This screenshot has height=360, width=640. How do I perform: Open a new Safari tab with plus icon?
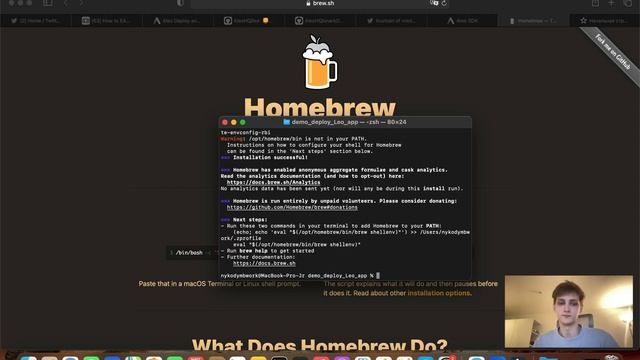tap(611, 3)
